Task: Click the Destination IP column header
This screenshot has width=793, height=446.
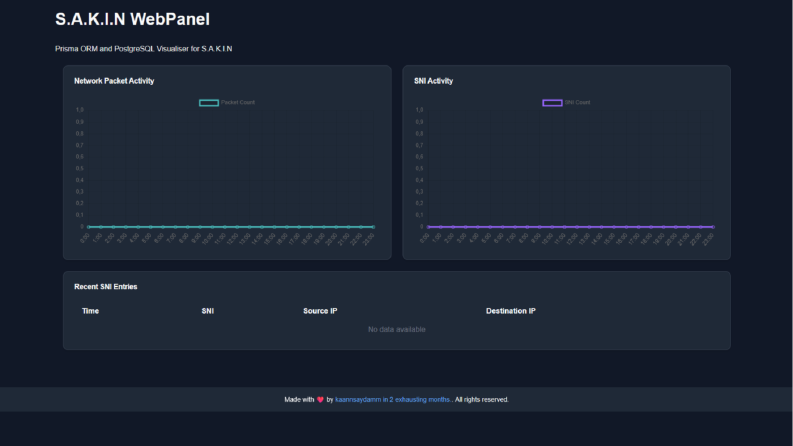Action: [x=511, y=311]
